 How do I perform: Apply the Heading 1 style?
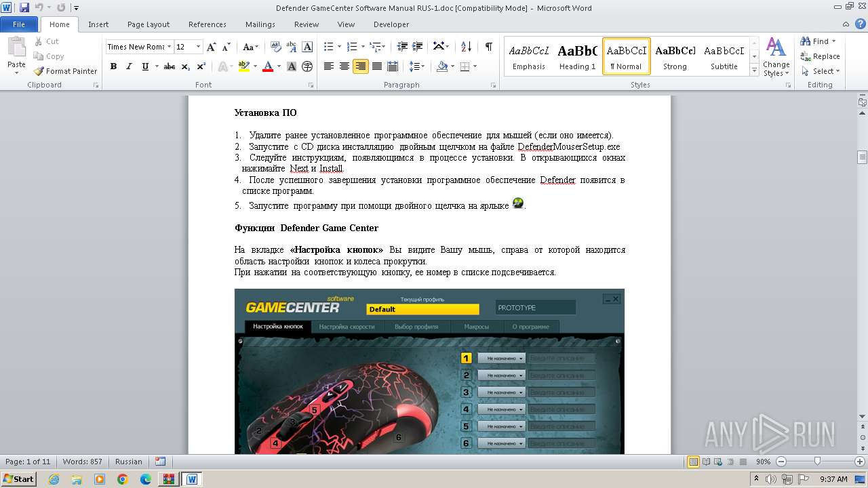coord(577,56)
